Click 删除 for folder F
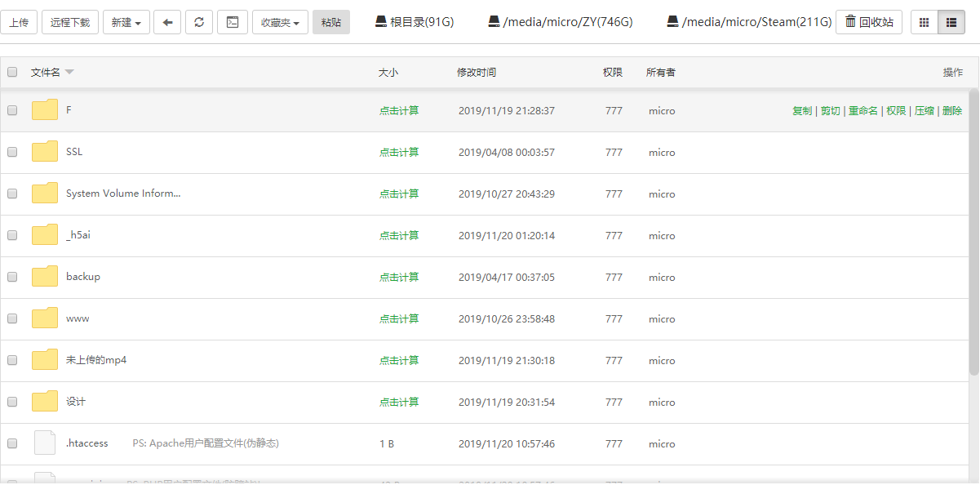The height and width of the screenshot is (485, 980). (x=952, y=111)
